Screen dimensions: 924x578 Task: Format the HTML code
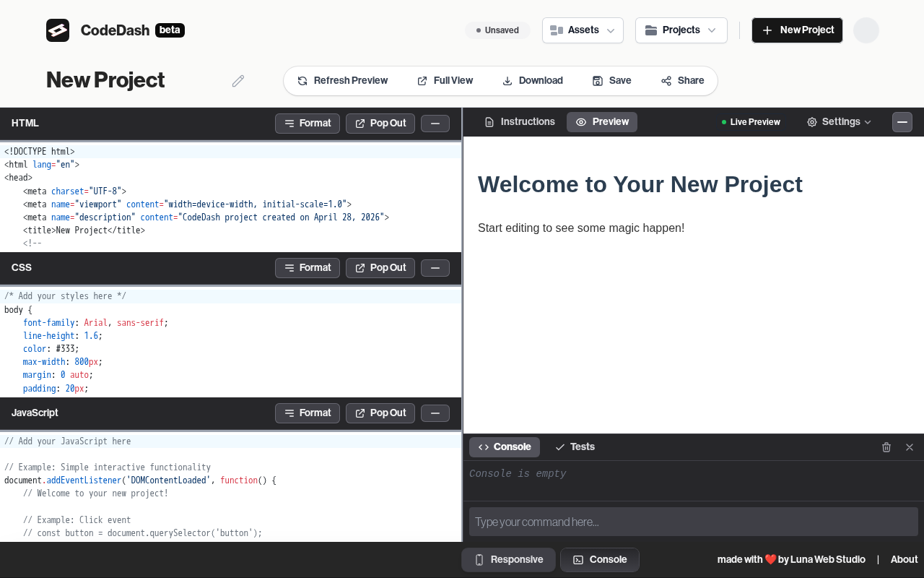(308, 124)
